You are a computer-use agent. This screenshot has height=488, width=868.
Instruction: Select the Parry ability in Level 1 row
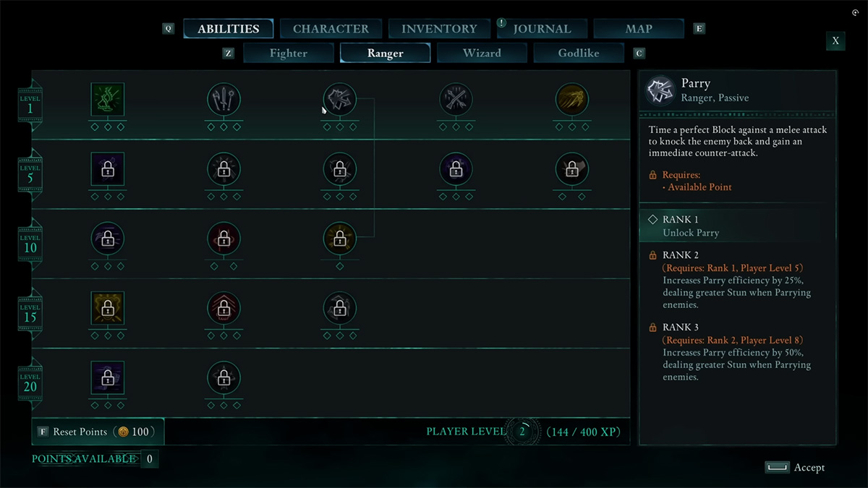(339, 99)
